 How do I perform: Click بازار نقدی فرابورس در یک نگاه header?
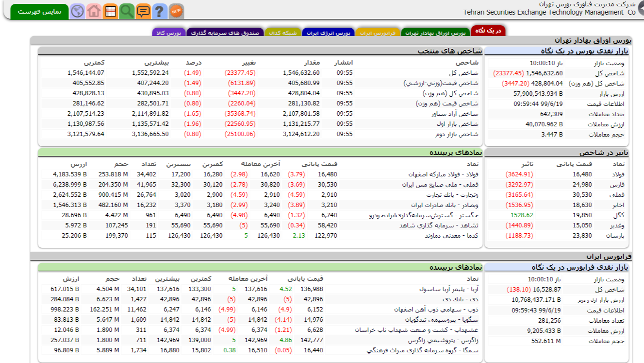click(557, 267)
